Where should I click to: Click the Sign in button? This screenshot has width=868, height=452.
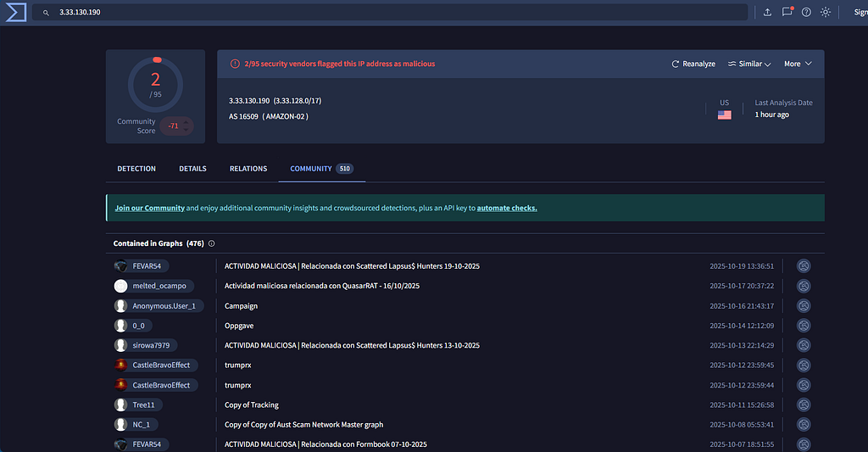861,12
